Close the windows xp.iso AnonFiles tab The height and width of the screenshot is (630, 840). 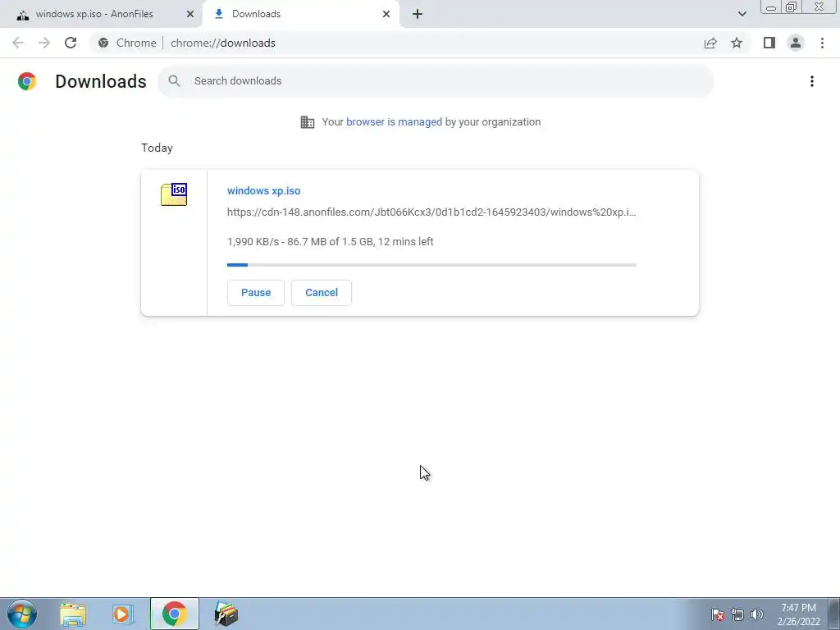(190, 14)
